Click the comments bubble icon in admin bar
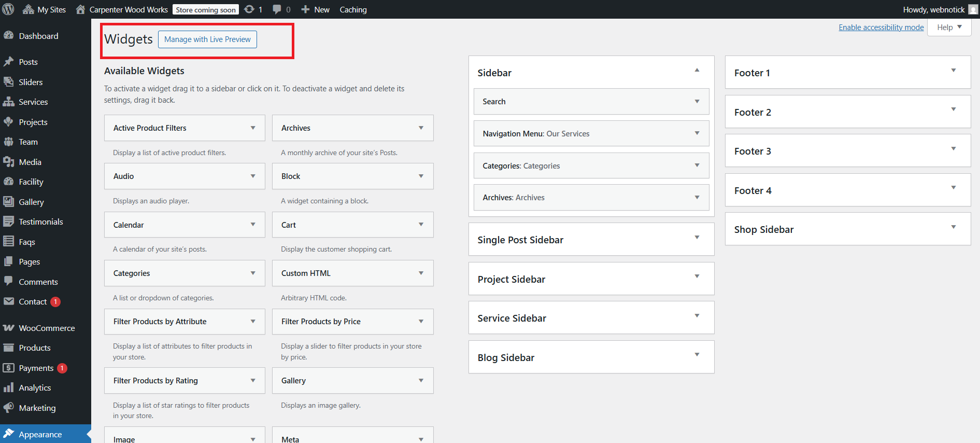 277,9
